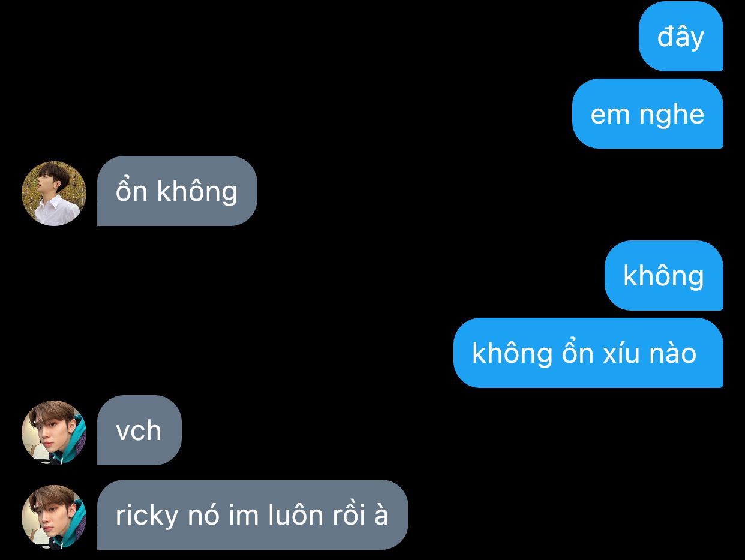Select the "đây" sent message bubble
745x560 pixels.
pyautogui.click(x=681, y=36)
